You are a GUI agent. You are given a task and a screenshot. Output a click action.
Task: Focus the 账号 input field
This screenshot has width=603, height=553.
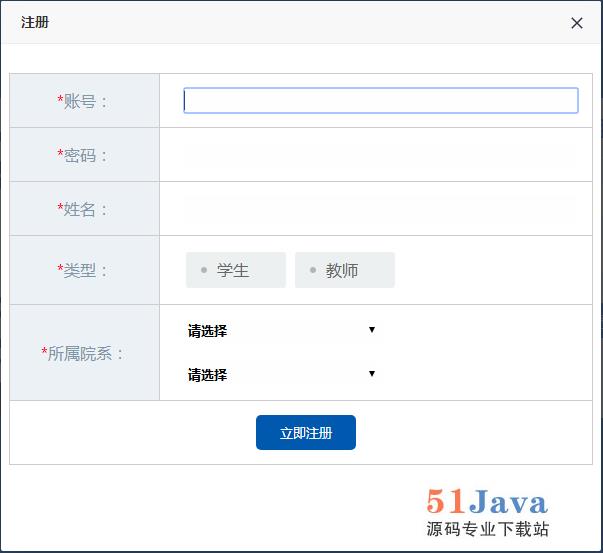pos(380,101)
